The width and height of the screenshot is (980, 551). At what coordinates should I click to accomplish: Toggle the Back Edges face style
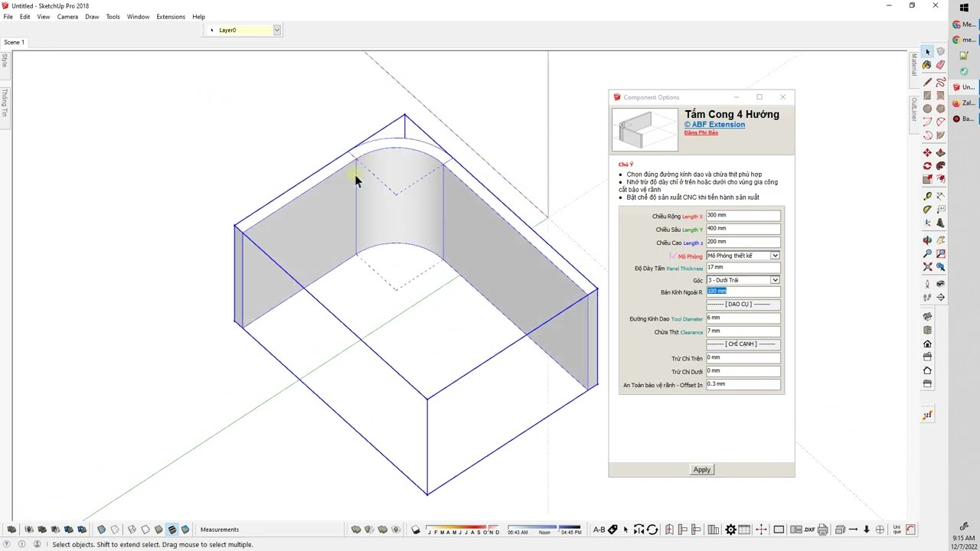coord(115,530)
